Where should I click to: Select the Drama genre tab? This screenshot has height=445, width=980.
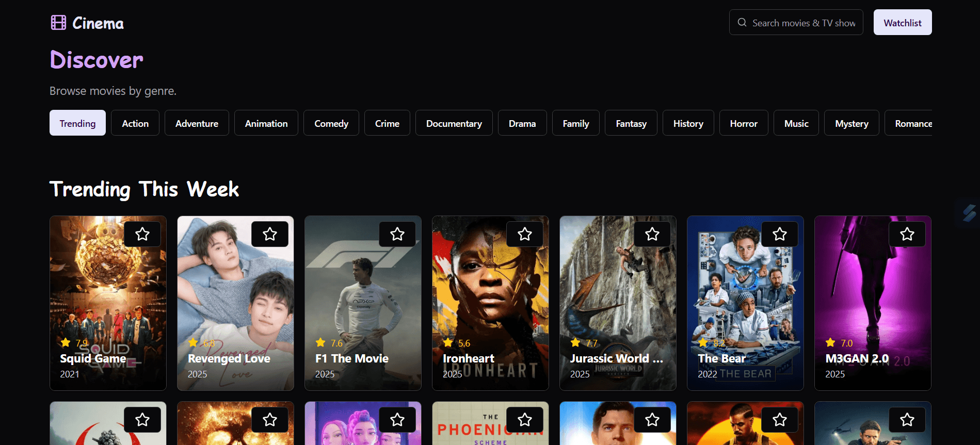(x=522, y=123)
